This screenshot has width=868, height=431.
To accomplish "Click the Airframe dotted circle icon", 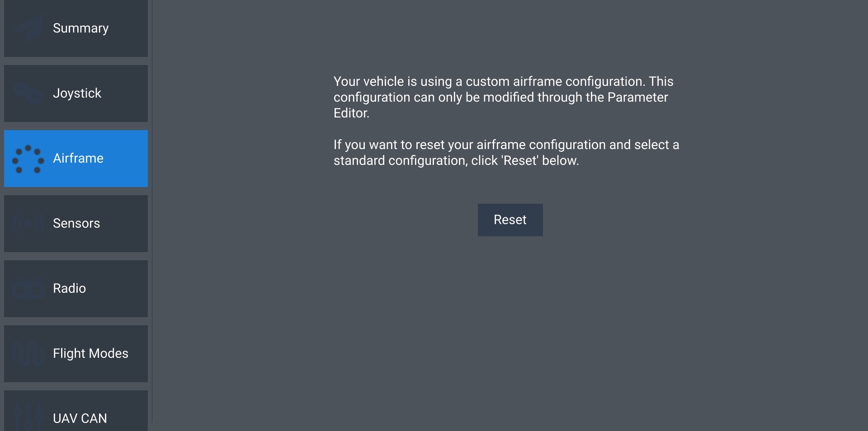I will pyautogui.click(x=28, y=159).
